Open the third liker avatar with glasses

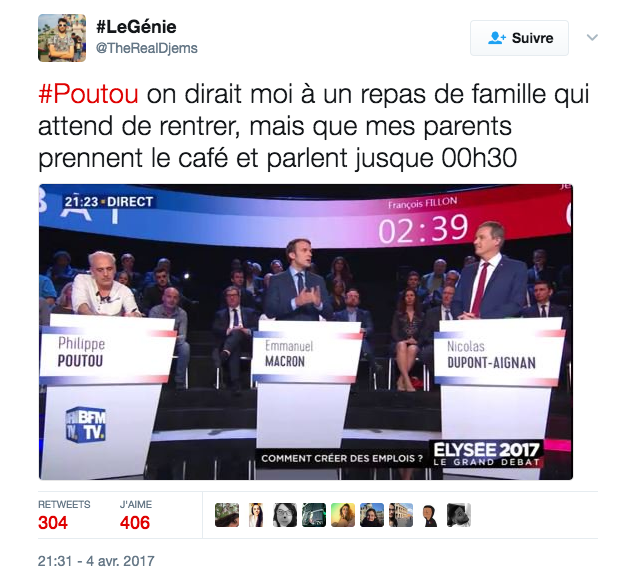coord(285,515)
